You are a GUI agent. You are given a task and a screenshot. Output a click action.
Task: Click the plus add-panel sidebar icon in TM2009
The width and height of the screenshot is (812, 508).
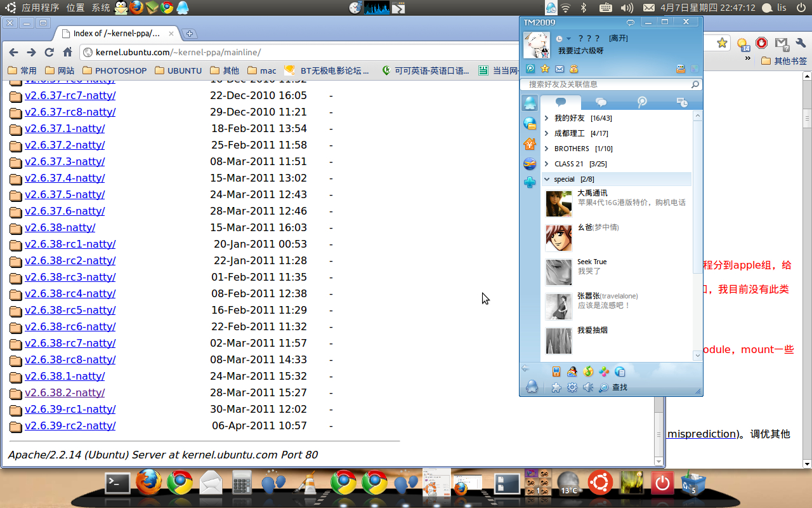(x=530, y=183)
